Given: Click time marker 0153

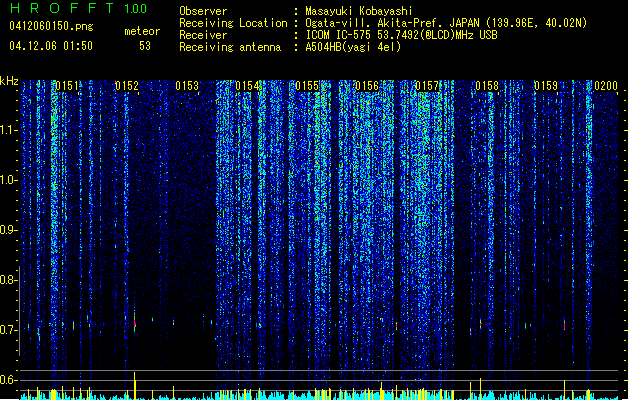Looking at the screenshot, I should pos(187,86).
